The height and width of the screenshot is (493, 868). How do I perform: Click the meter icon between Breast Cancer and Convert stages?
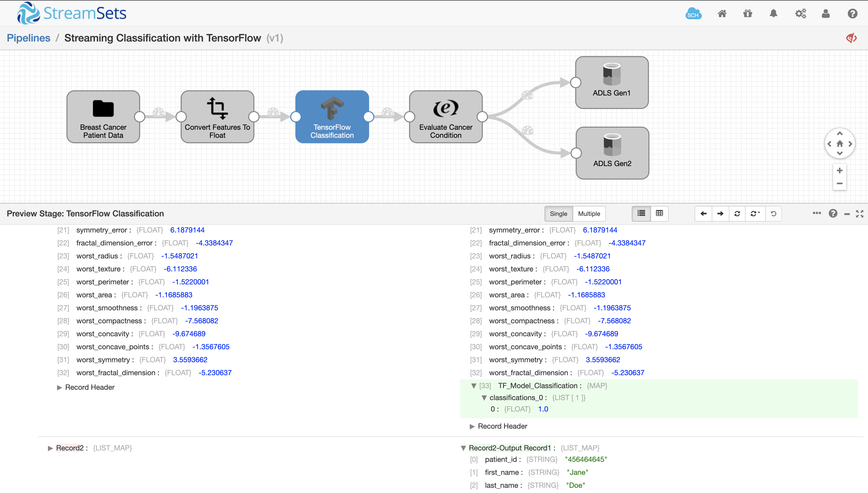click(x=159, y=112)
